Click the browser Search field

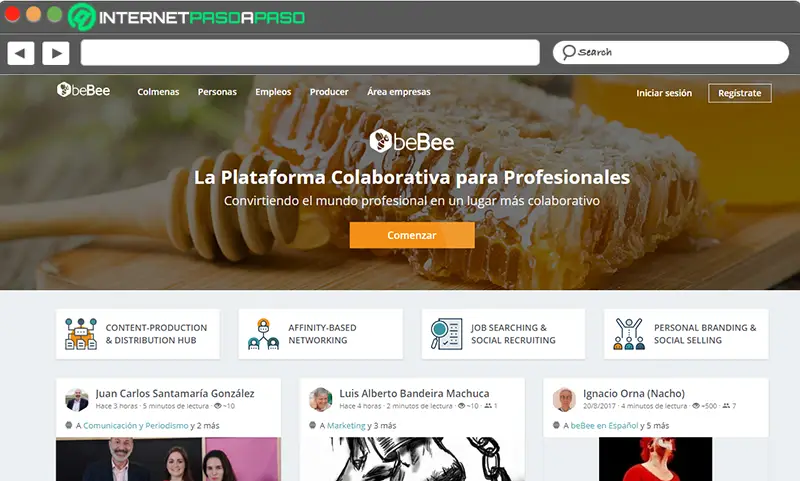tap(670, 52)
